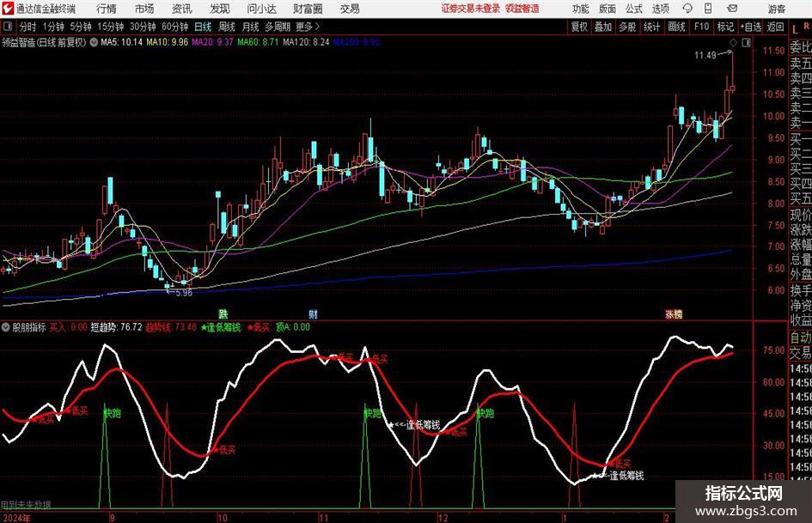Expand 更多 period options
Image resolution: width=812 pixels, height=523 pixels.
click(x=308, y=27)
